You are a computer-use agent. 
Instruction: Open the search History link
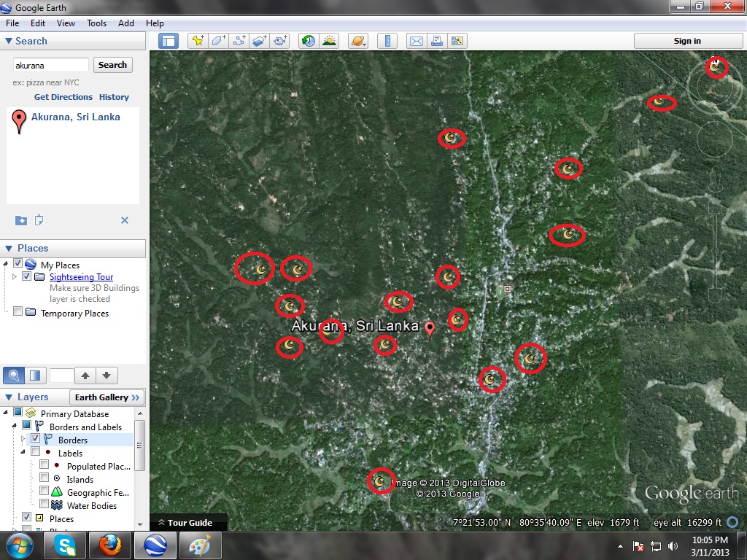pos(114,97)
